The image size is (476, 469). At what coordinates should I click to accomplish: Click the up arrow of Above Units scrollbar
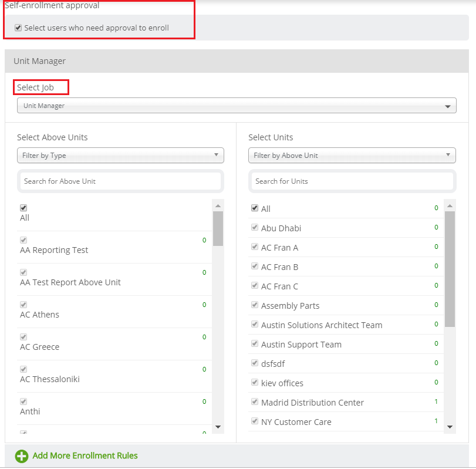pyautogui.click(x=218, y=206)
